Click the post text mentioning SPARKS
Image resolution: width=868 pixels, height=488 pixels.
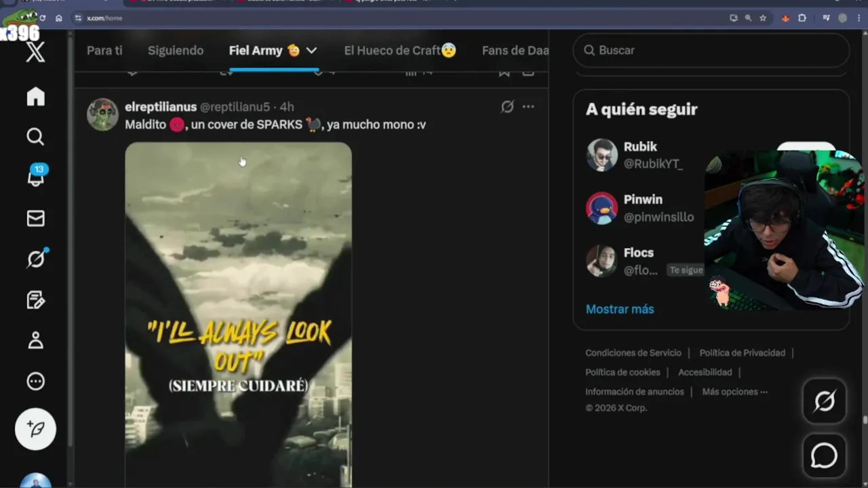tap(275, 125)
